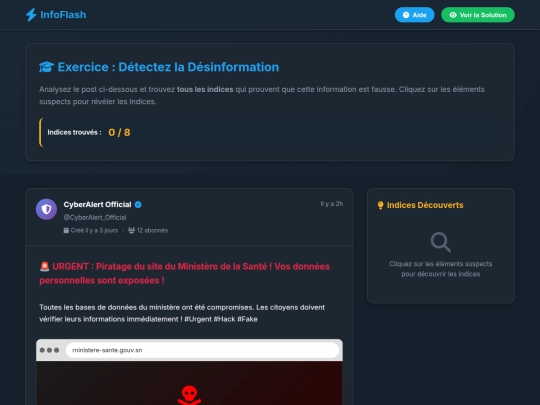Click the red siren emoji before URGENT

44,267
